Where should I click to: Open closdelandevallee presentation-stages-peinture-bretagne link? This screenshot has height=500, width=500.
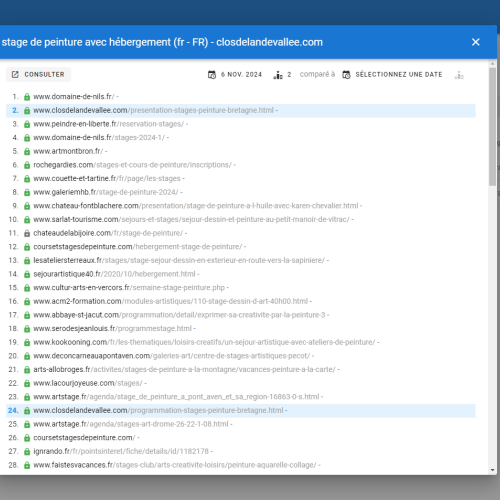(153, 110)
